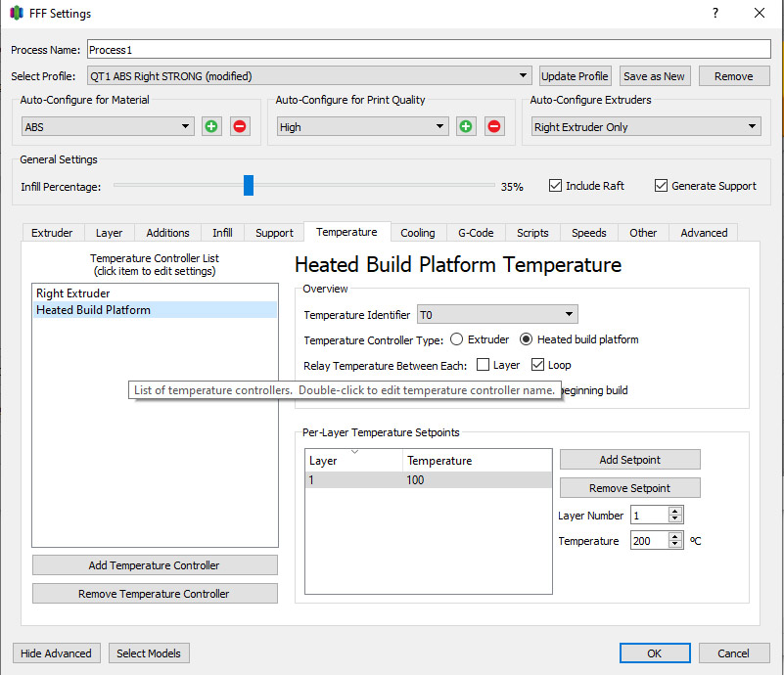Screen dimensions: 784x675
Task: Click the Layer Number input field
Action: 650,516
